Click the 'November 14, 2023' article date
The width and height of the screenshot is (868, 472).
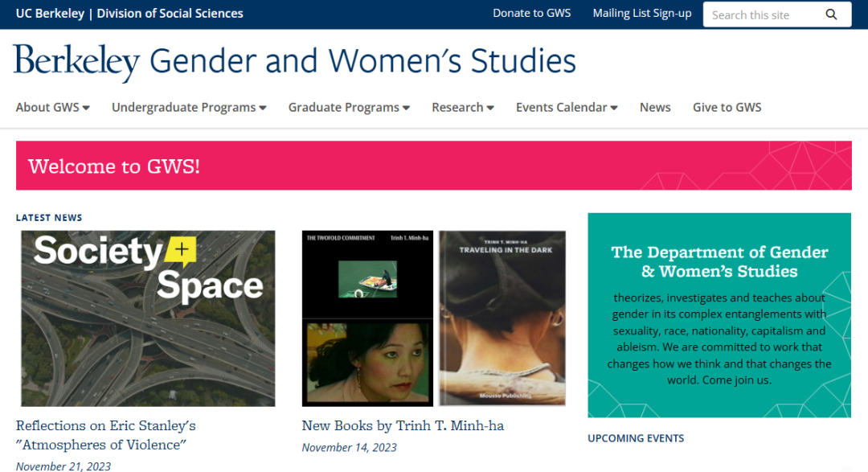(x=350, y=448)
